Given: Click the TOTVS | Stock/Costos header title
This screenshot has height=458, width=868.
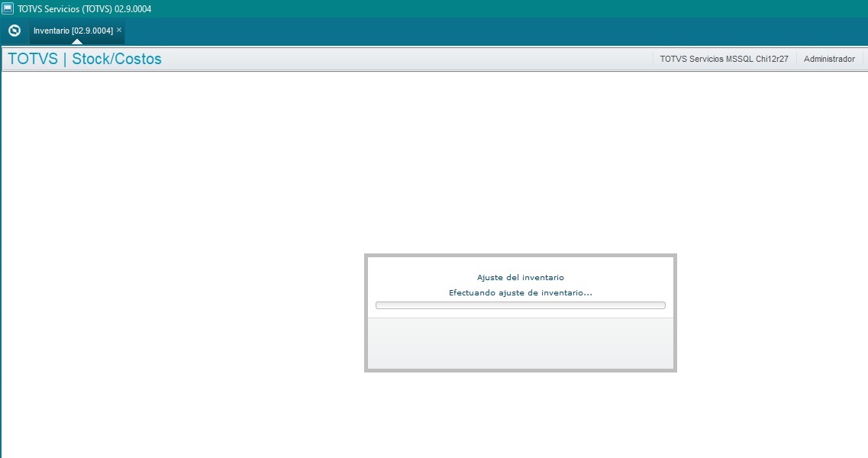Looking at the screenshot, I should [85, 59].
